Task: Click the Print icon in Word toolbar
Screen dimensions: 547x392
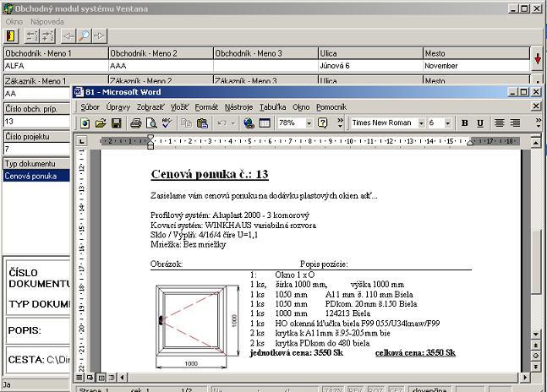Action: [135, 122]
